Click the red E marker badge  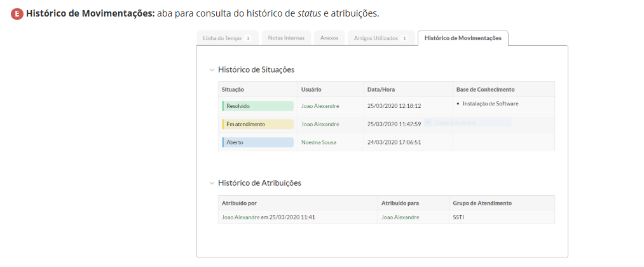[17, 13]
